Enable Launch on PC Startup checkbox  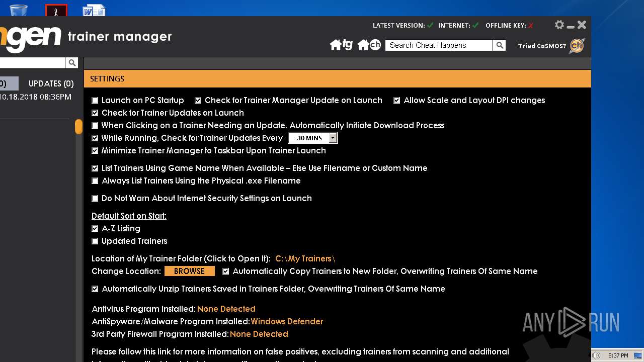coord(95,101)
